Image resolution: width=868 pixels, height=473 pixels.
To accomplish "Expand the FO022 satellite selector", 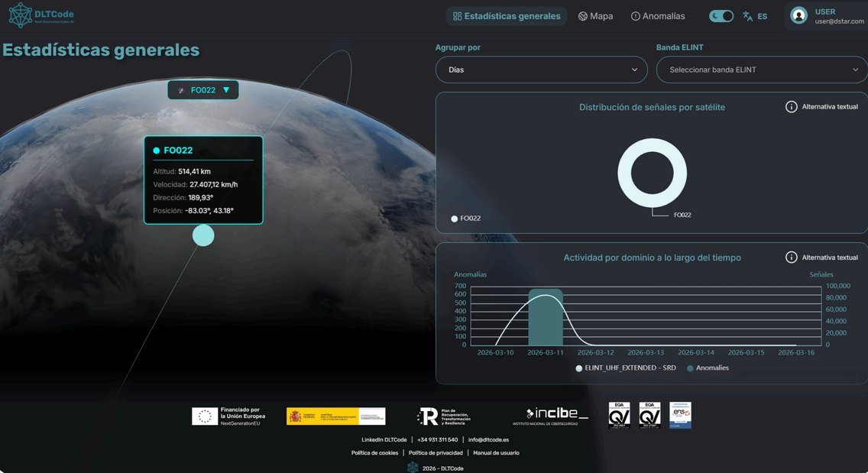I will click(x=203, y=89).
